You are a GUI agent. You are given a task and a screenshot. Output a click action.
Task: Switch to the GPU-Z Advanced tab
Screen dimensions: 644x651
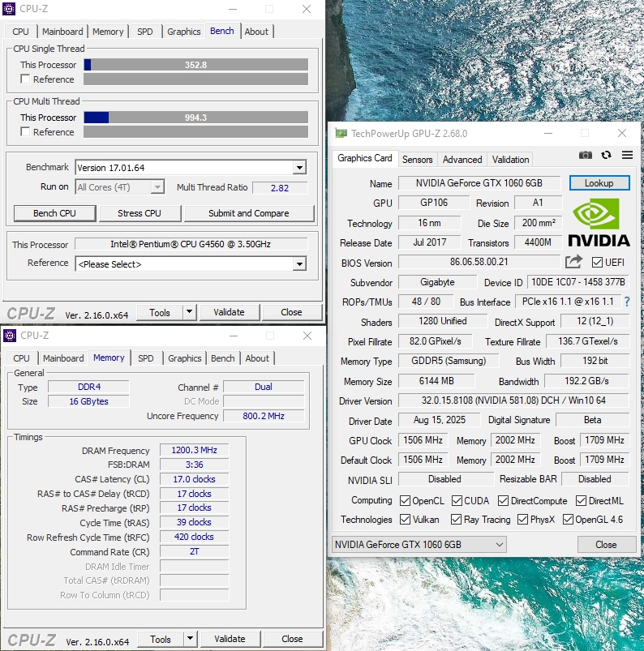click(x=462, y=160)
